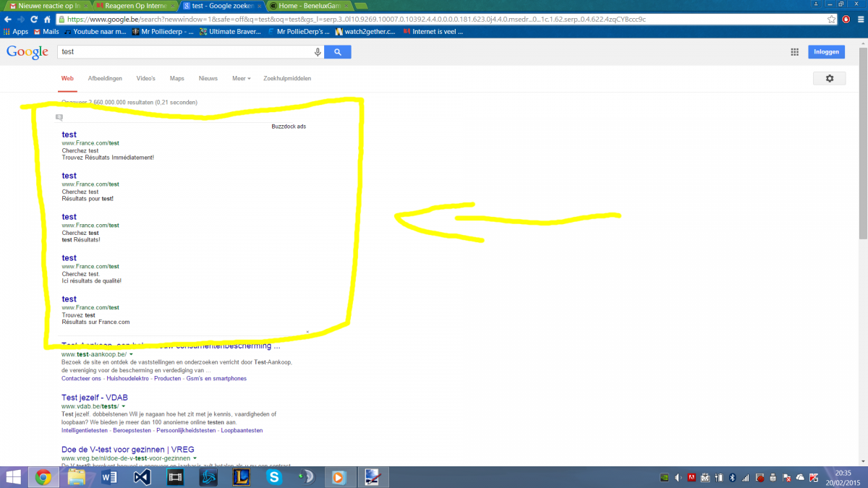Open the search settings gear button

pos(830,78)
